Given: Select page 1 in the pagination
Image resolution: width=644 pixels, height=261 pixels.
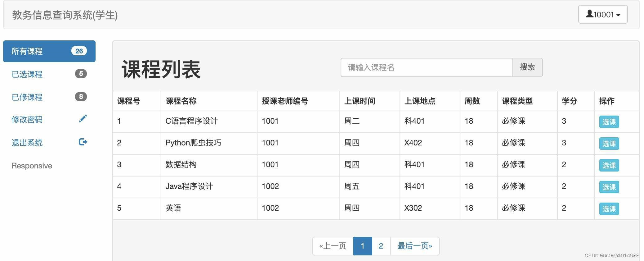Looking at the screenshot, I should point(363,246).
